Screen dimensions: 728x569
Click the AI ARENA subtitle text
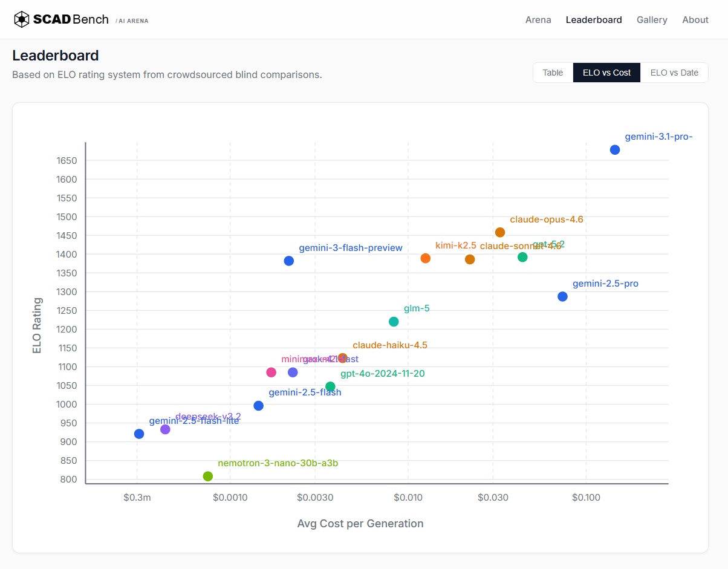coord(132,21)
